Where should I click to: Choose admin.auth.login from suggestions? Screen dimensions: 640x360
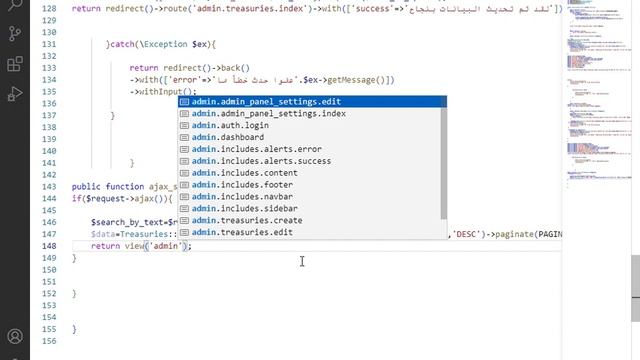[309, 125]
